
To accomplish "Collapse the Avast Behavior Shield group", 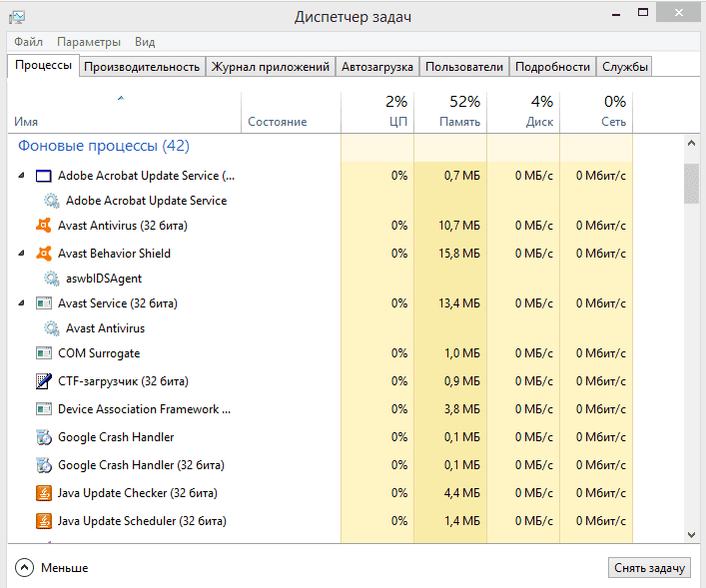I will pos(21,253).
